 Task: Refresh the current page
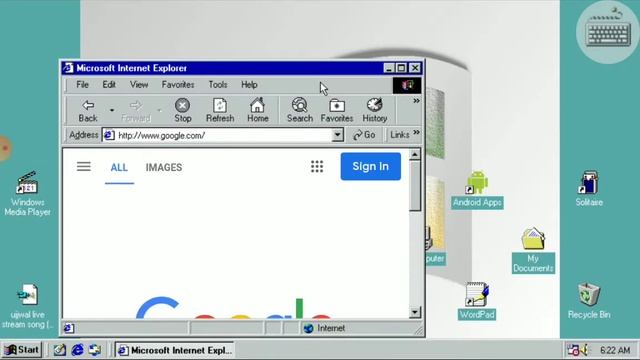click(220, 110)
